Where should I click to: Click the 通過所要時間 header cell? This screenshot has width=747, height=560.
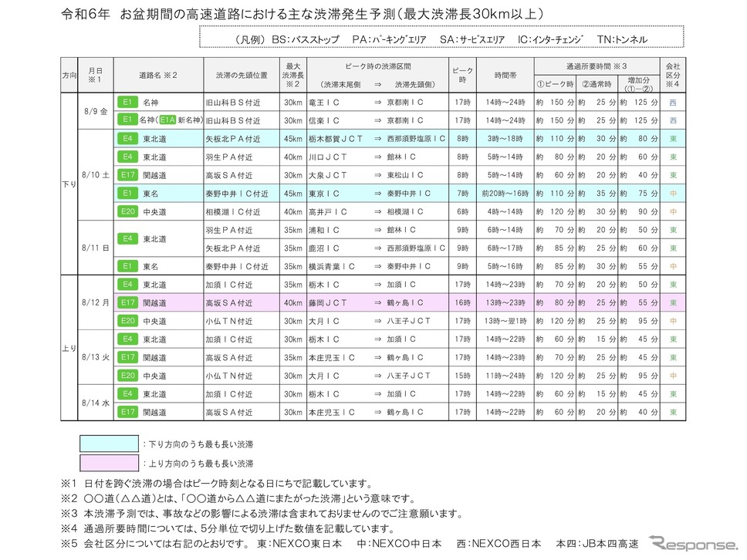tap(595, 67)
